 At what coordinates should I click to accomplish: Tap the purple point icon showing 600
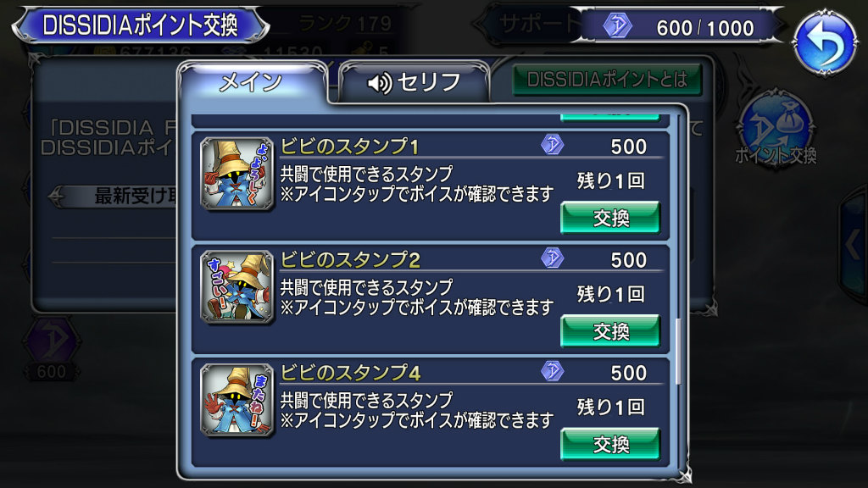tap(52, 348)
